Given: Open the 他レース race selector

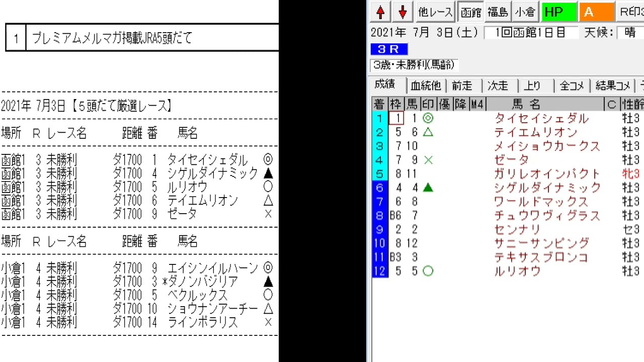Looking at the screenshot, I should (436, 12).
